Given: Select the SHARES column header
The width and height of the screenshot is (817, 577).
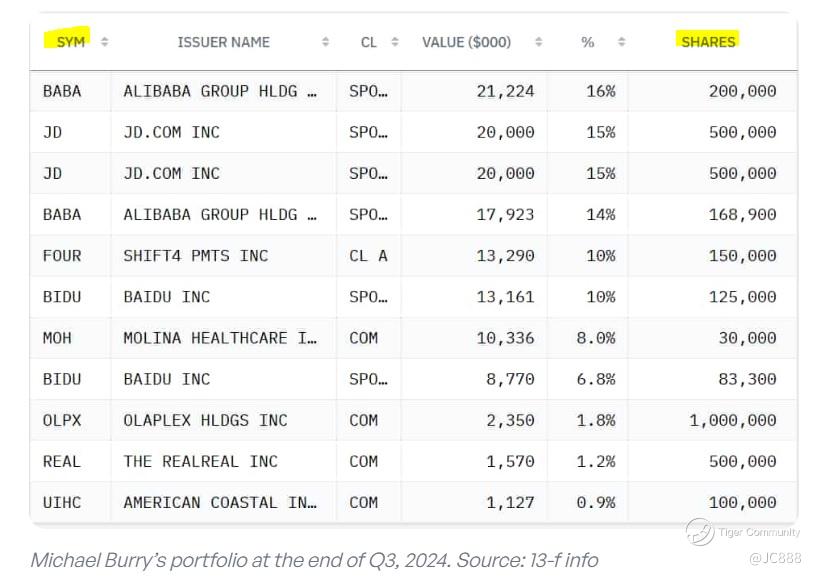Looking at the screenshot, I should point(708,42).
